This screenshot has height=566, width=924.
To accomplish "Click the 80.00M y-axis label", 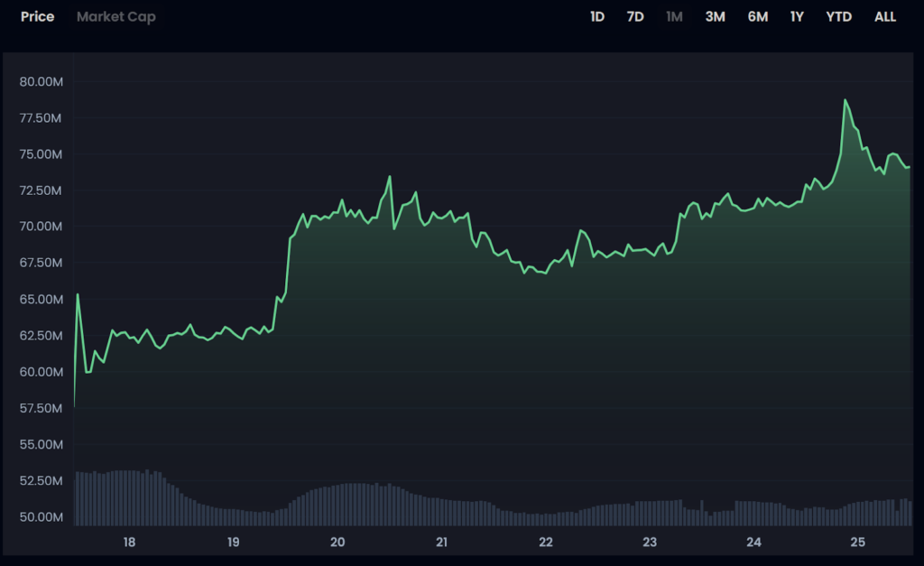I will [40, 82].
